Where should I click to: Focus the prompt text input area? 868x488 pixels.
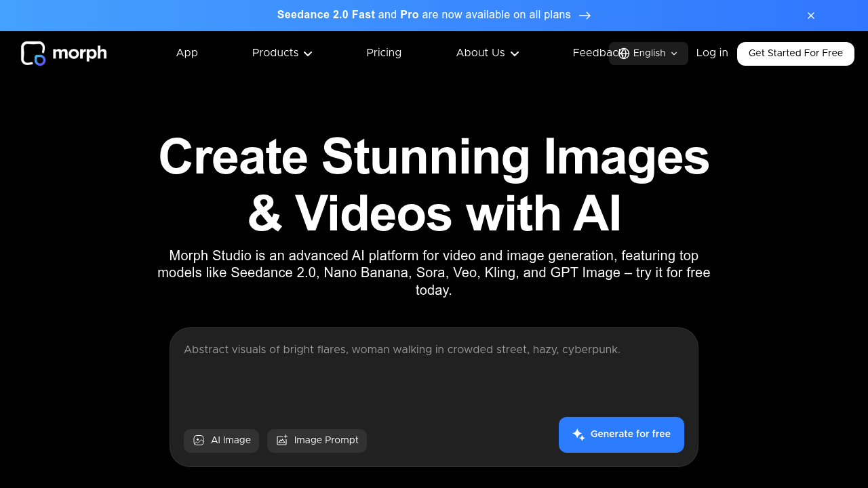pyautogui.click(x=434, y=376)
